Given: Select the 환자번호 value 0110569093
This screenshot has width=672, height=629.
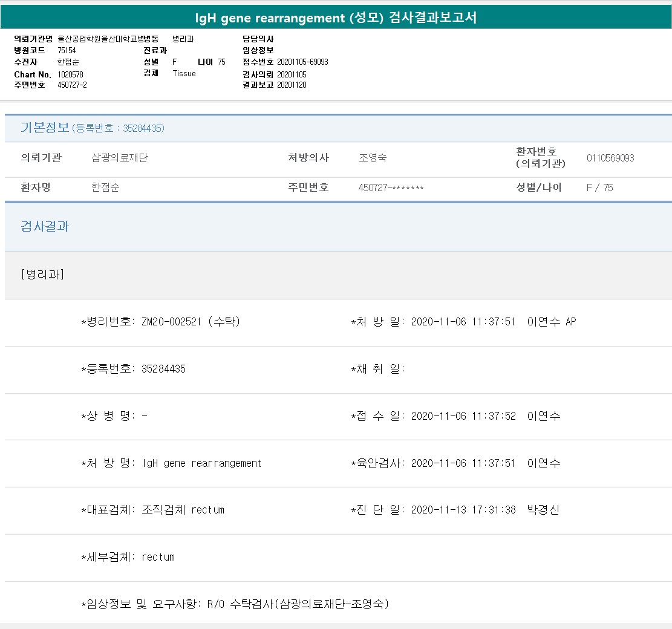Looking at the screenshot, I should [610, 158].
